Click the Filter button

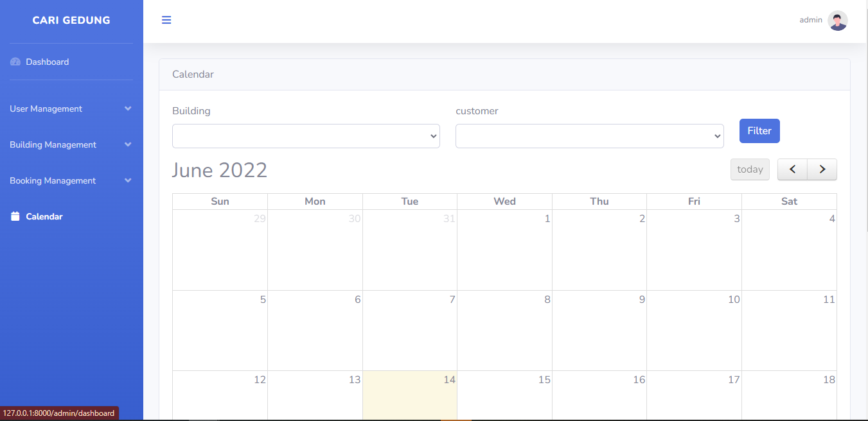(x=759, y=131)
